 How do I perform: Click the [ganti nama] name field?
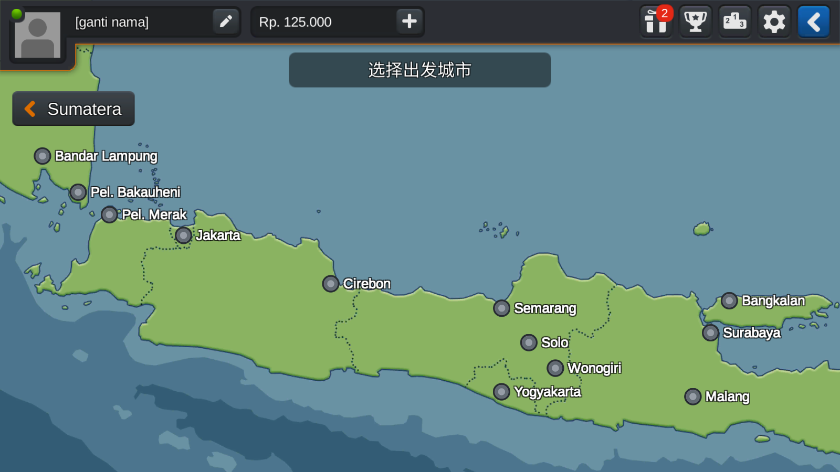point(140,22)
